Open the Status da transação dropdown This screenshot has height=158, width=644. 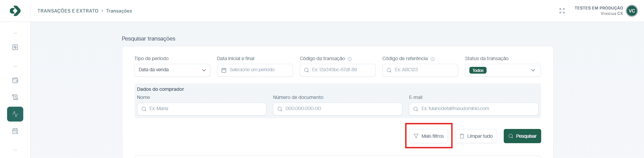502,70
